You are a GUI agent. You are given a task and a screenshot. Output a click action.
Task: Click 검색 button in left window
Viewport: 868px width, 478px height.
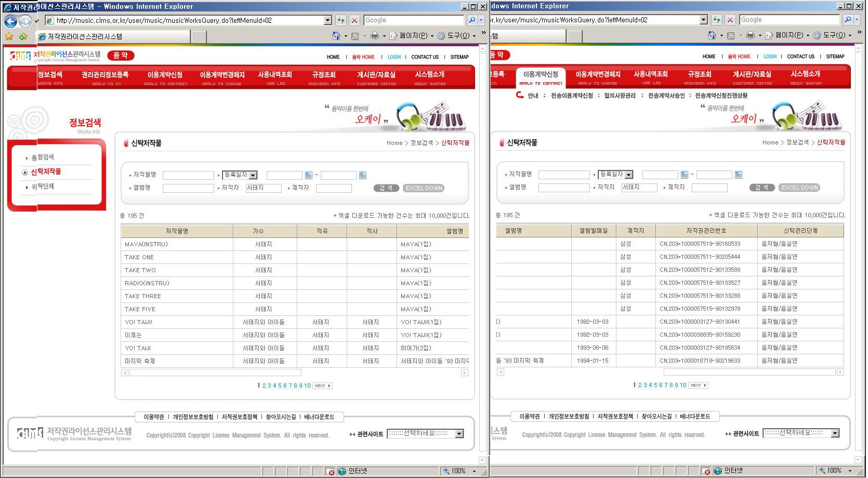pyautogui.click(x=386, y=188)
